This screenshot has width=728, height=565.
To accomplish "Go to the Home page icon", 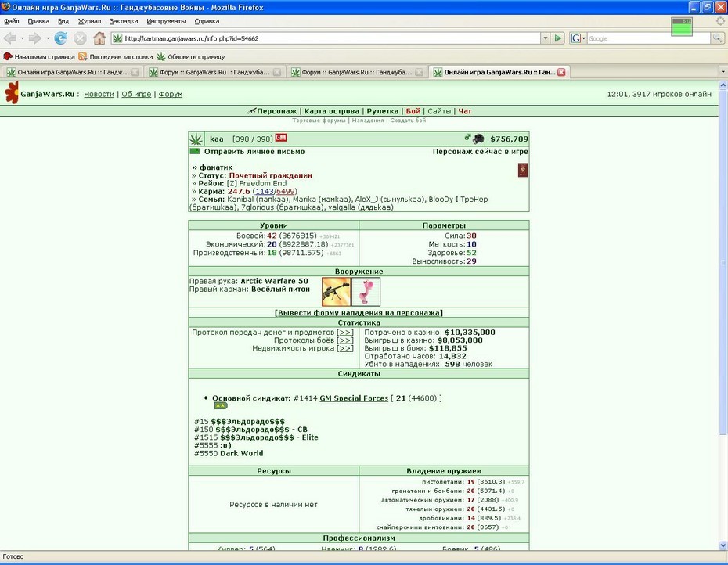I will (99, 38).
